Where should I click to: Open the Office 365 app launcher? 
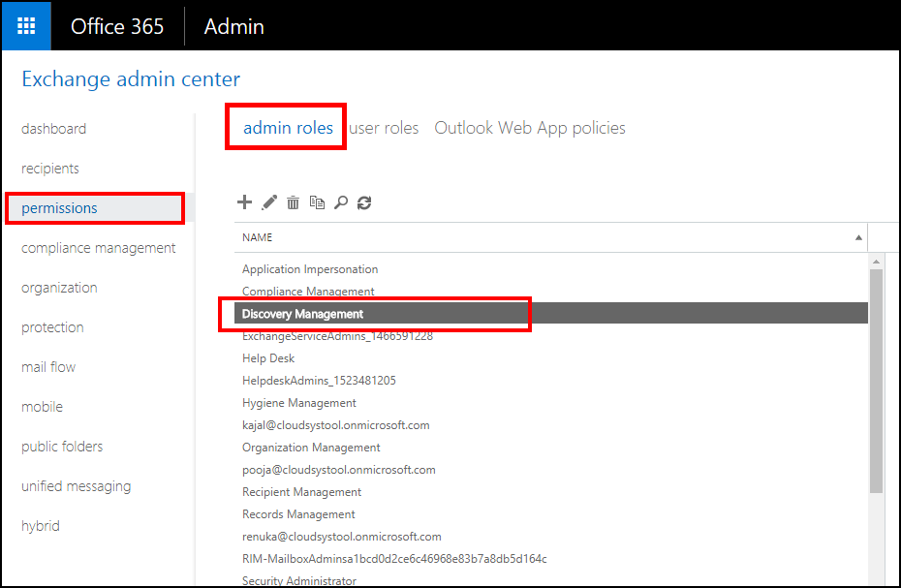click(26, 26)
